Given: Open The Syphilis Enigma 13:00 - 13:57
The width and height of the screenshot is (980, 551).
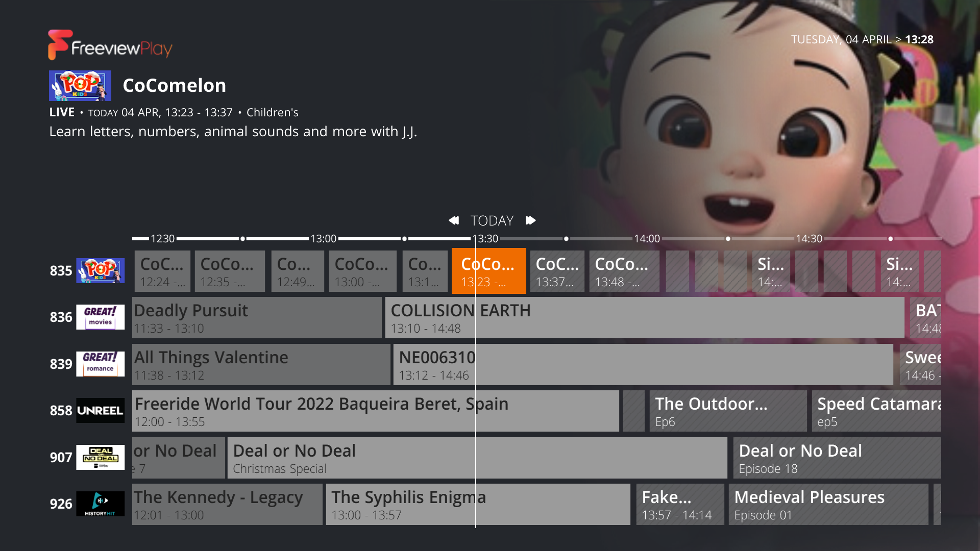Looking at the screenshot, I should [x=478, y=504].
